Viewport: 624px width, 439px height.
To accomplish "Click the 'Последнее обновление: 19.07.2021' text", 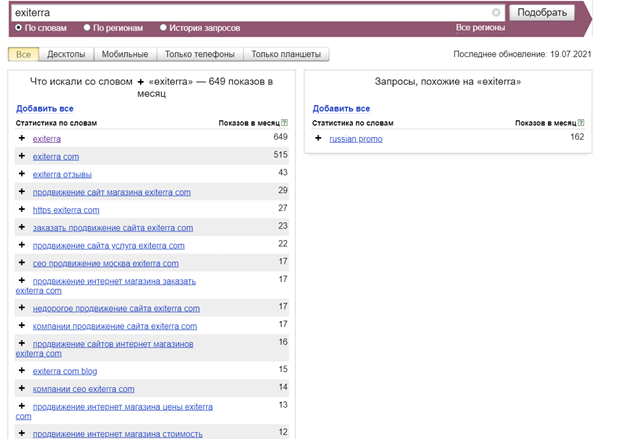I will [522, 54].
